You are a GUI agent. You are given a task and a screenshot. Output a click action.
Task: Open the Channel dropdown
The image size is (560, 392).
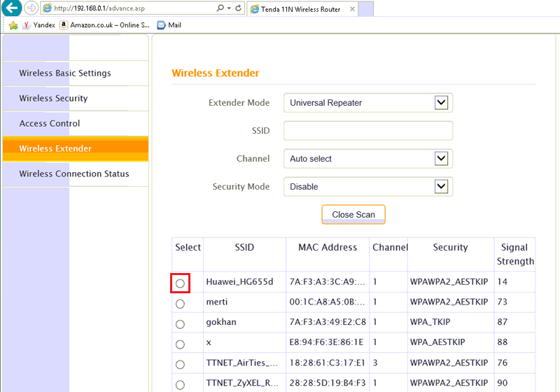click(x=440, y=159)
